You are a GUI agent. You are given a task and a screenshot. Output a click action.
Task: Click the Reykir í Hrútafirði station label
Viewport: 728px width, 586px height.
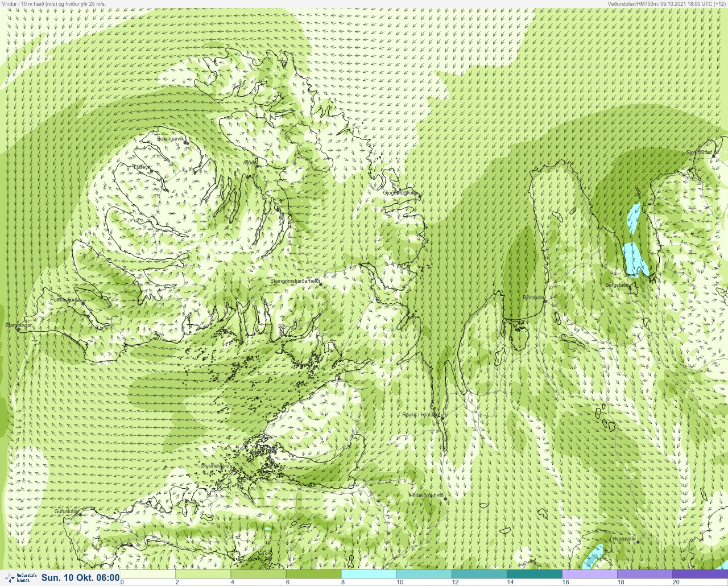422,415
